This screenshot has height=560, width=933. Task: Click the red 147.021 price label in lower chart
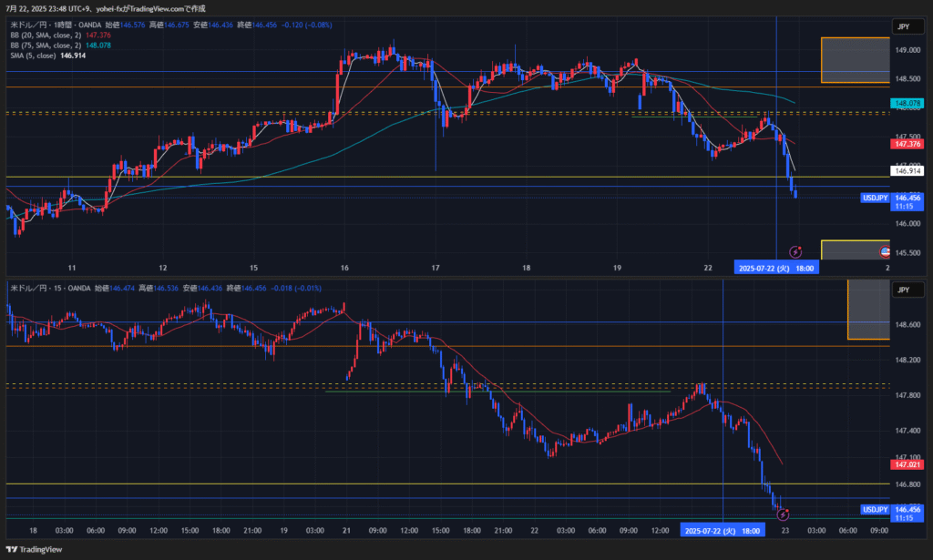(910, 464)
